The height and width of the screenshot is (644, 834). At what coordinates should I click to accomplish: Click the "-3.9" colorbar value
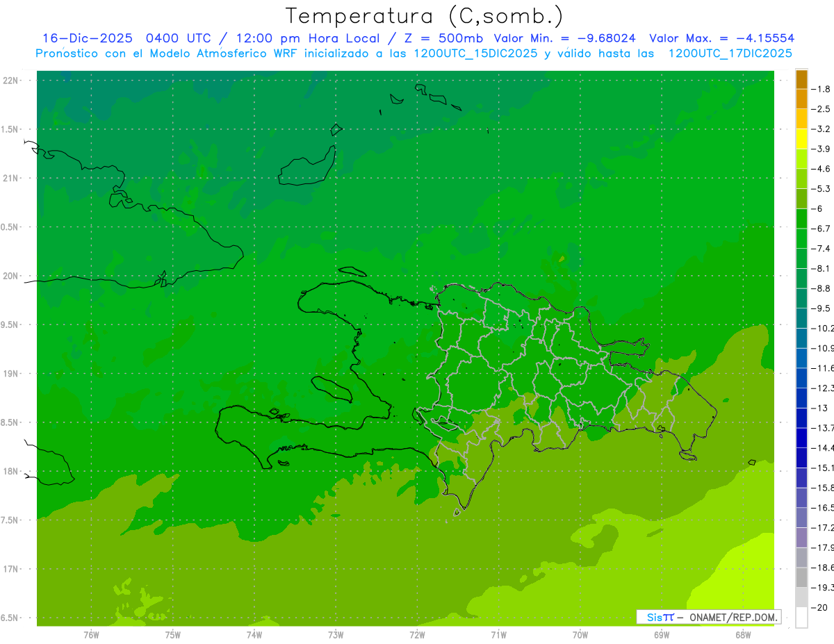[821, 149]
